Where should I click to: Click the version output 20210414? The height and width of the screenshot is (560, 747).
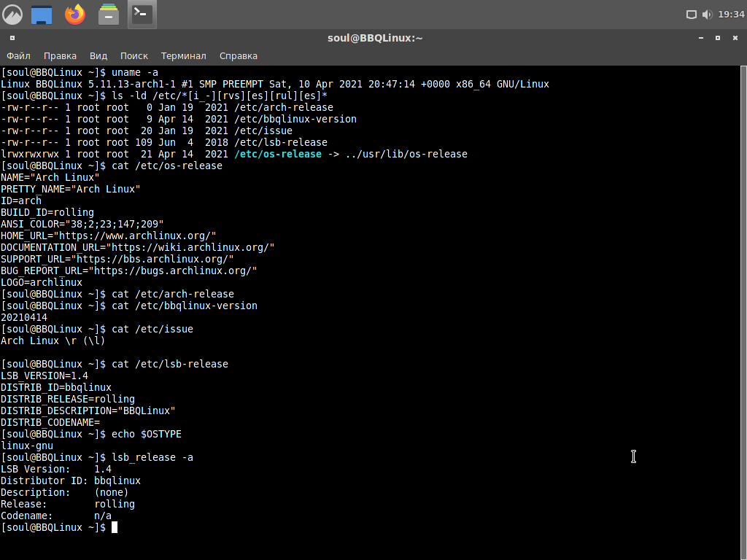pos(24,318)
